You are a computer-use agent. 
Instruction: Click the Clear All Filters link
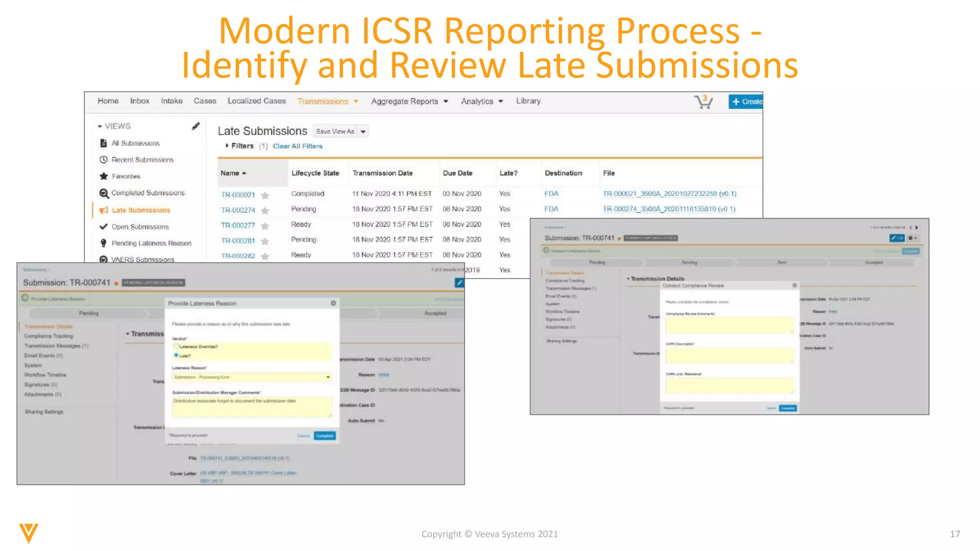point(298,146)
